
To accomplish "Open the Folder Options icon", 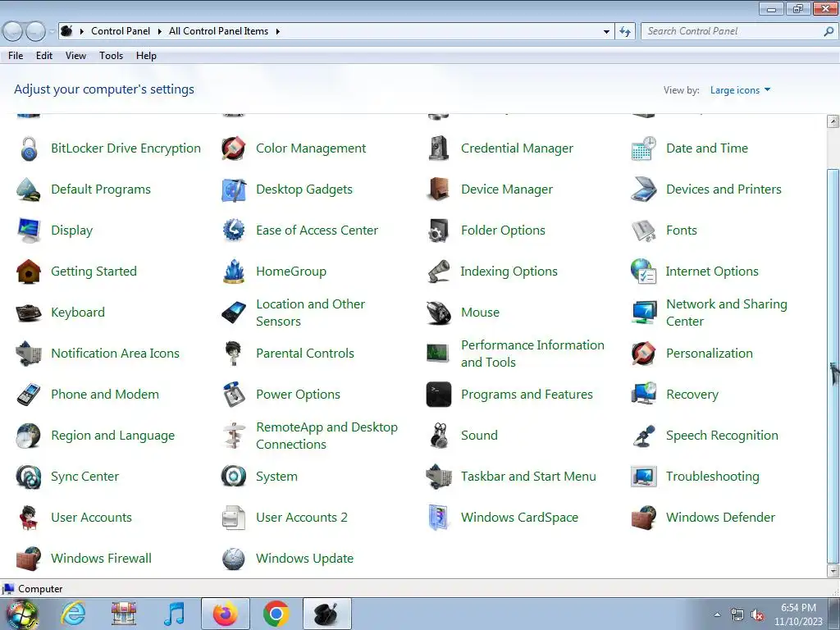I will [x=439, y=231].
